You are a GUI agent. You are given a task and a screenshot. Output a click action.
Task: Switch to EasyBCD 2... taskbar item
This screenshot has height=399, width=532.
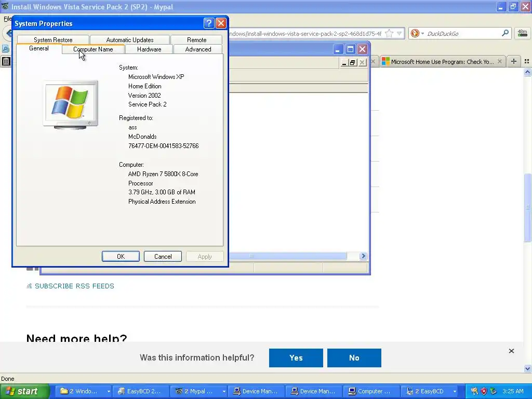coord(141,391)
